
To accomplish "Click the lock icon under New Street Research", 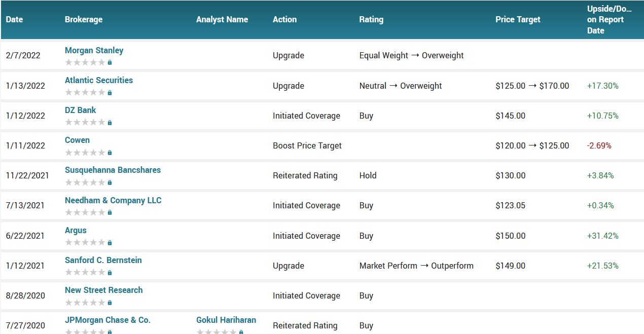I will click(x=110, y=302).
